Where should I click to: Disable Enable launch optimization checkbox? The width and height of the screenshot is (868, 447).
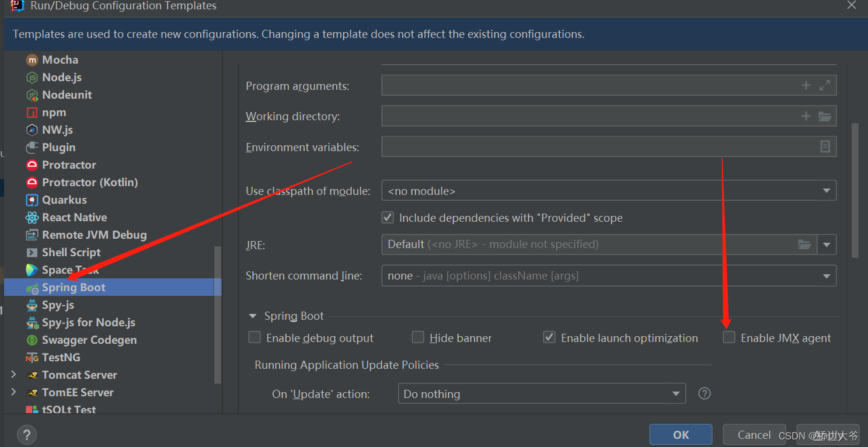point(549,337)
